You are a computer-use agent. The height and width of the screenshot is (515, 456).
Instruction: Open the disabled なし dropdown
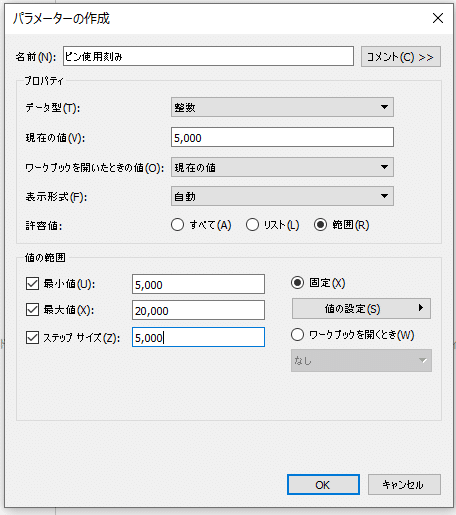point(361,360)
